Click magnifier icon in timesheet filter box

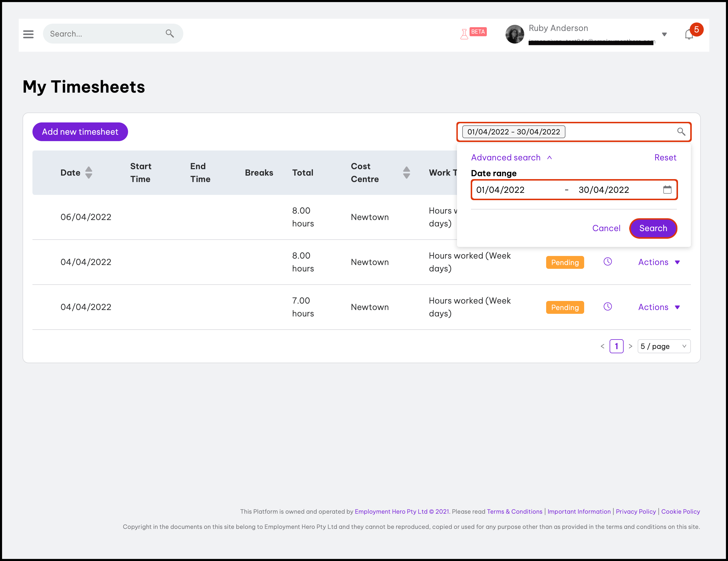tap(681, 132)
